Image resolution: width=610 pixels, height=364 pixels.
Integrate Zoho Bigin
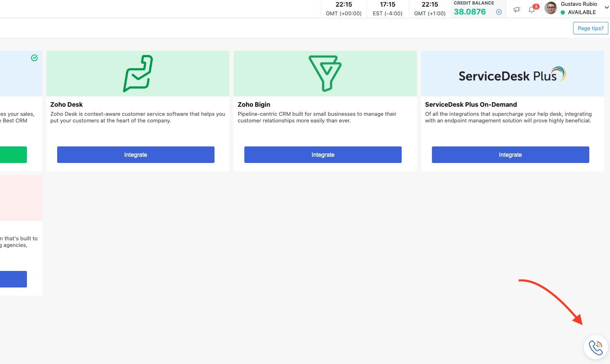[x=323, y=155]
